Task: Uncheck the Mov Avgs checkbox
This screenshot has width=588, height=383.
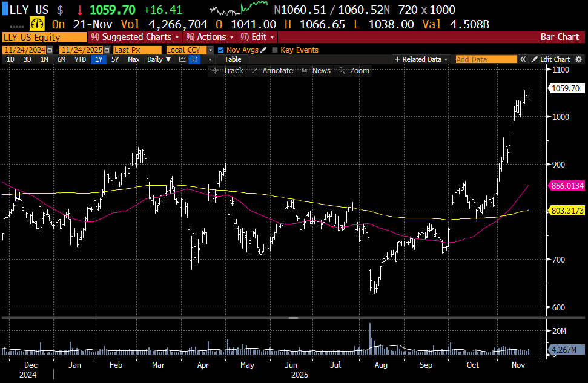Action: tap(220, 50)
